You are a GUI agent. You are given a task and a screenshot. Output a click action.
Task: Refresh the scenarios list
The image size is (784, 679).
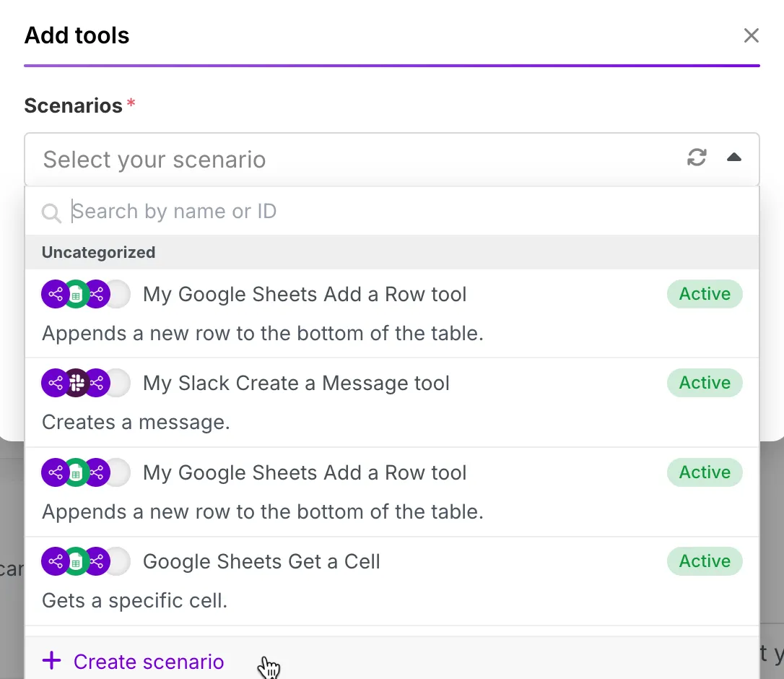[x=697, y=157]
